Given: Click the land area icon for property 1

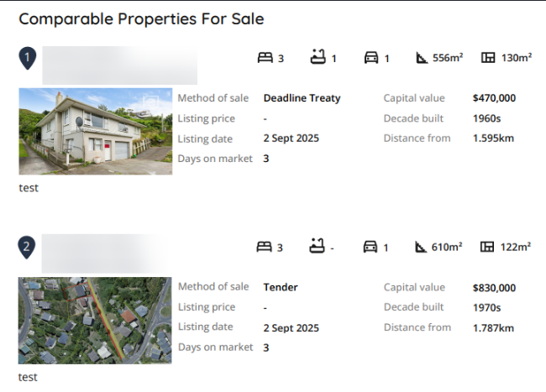Looking at the screenshot, I should coord(422,58).
